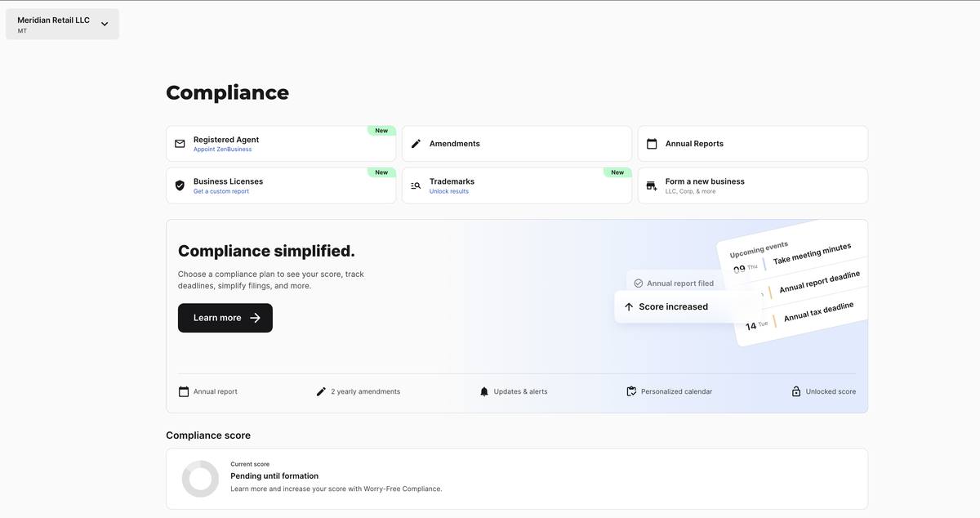Click the pencil icon for Amendments
The height and width of the screenshot is (518, 980).
point(416,144)
